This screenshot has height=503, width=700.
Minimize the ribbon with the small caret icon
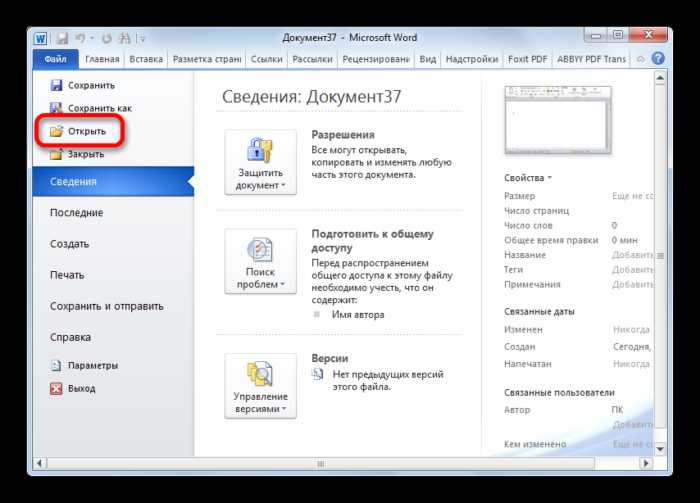[x=640, y=59]
